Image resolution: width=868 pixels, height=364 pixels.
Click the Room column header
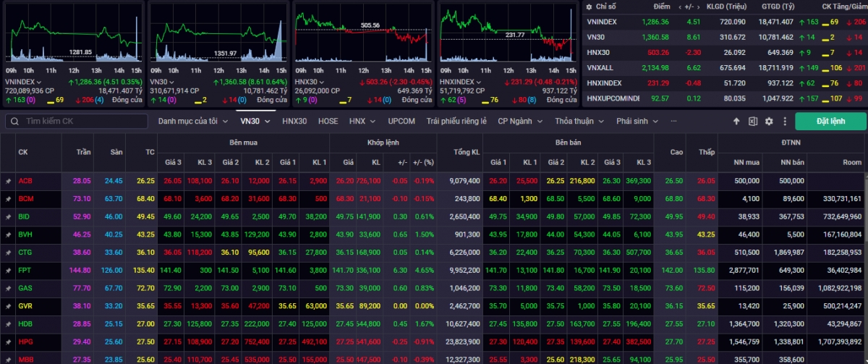click(x=853, y=163)
